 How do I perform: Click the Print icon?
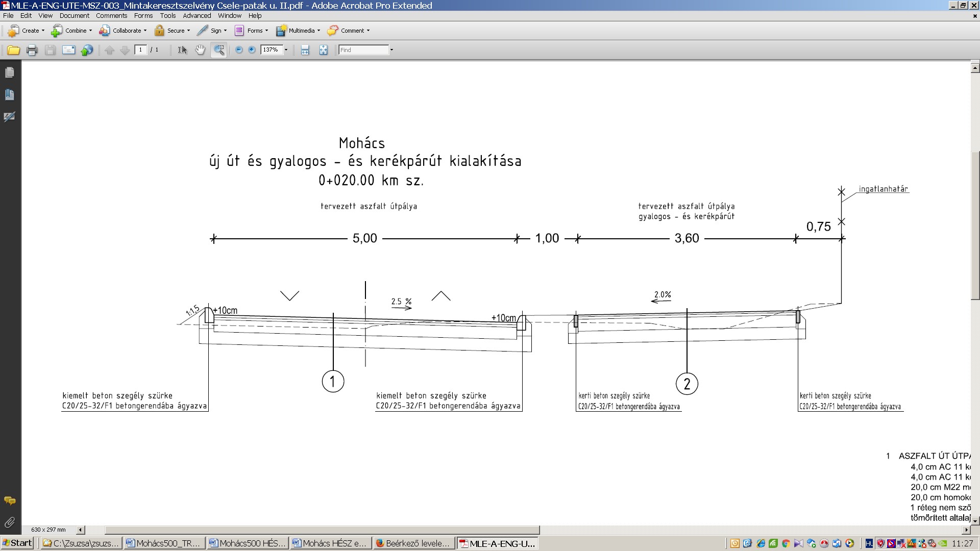pos(32,50)
